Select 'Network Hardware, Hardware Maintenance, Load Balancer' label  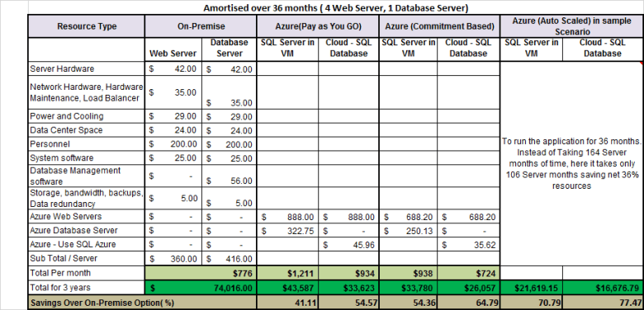tap(87, 92)
